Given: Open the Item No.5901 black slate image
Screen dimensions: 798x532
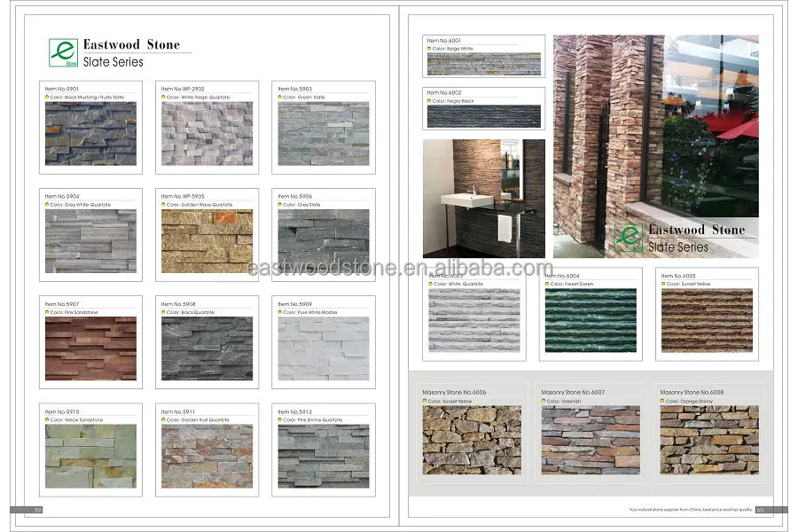Looking at the screenshot, I should [90, 133].
